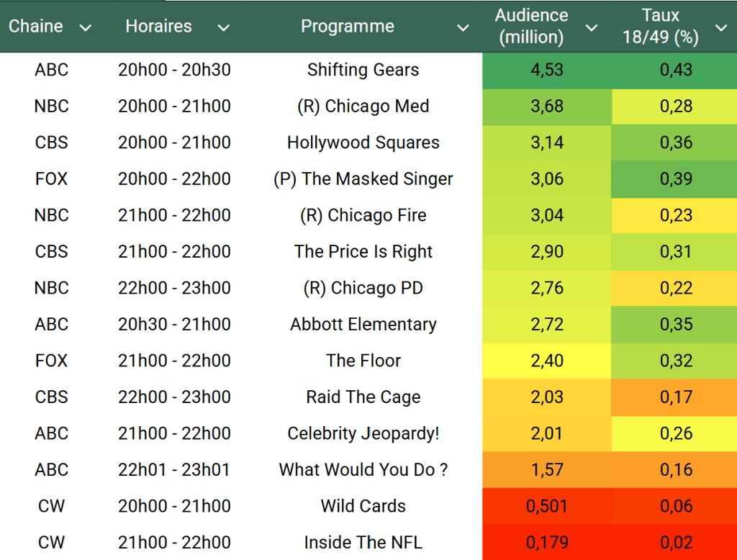
Task: Expand the Horaires column filter arrow
Action: [224, 28]
